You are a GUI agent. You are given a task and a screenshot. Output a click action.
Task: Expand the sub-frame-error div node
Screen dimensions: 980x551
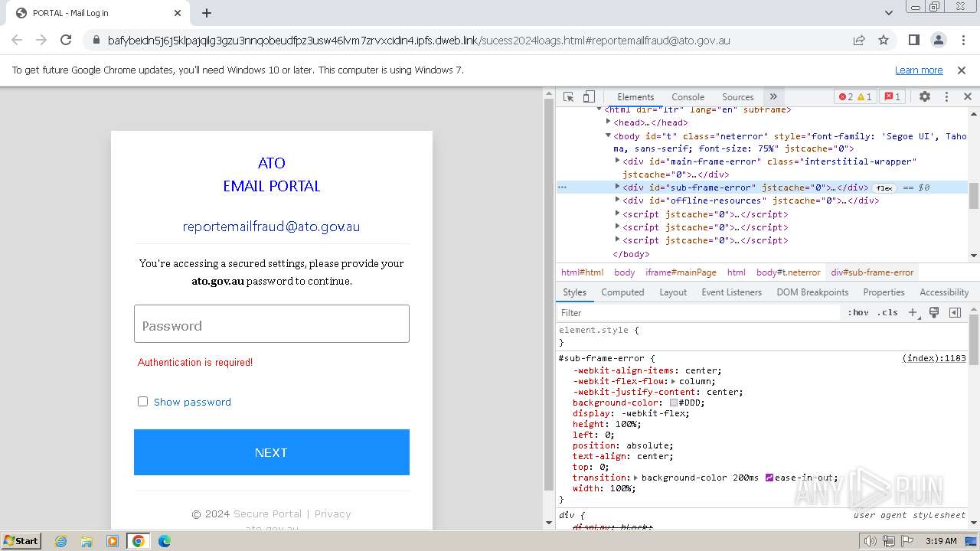pyautogui.click(x=618, y=187)
